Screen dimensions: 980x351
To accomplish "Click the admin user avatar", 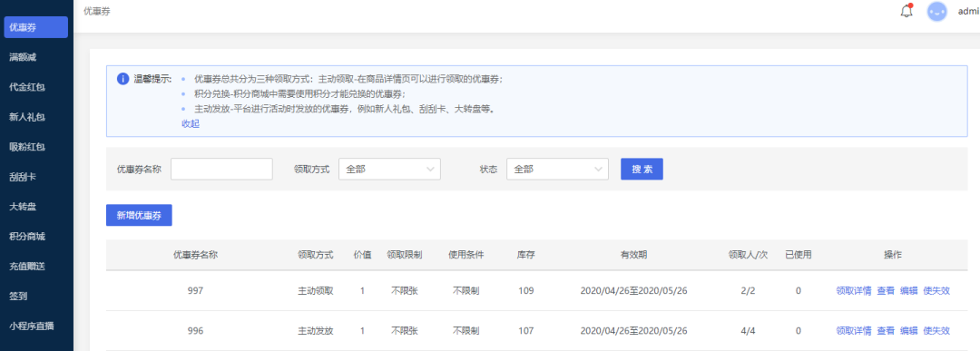I will (x=936, y=11).
